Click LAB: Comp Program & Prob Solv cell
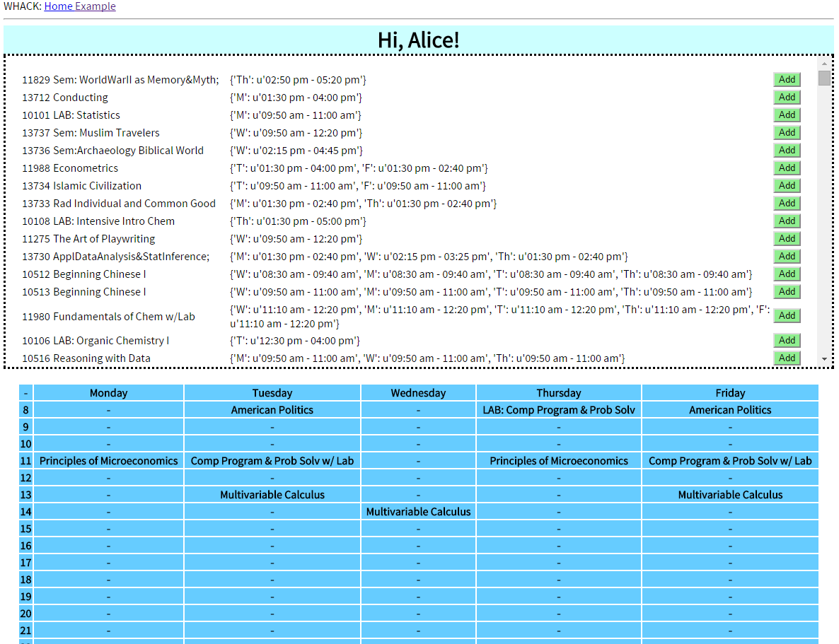This screenshot has height=644, width=839. click(x=559, y=410)
